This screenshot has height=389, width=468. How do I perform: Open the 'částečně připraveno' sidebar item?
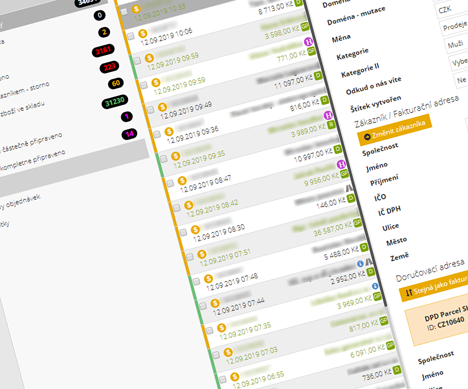click(32, 144)
